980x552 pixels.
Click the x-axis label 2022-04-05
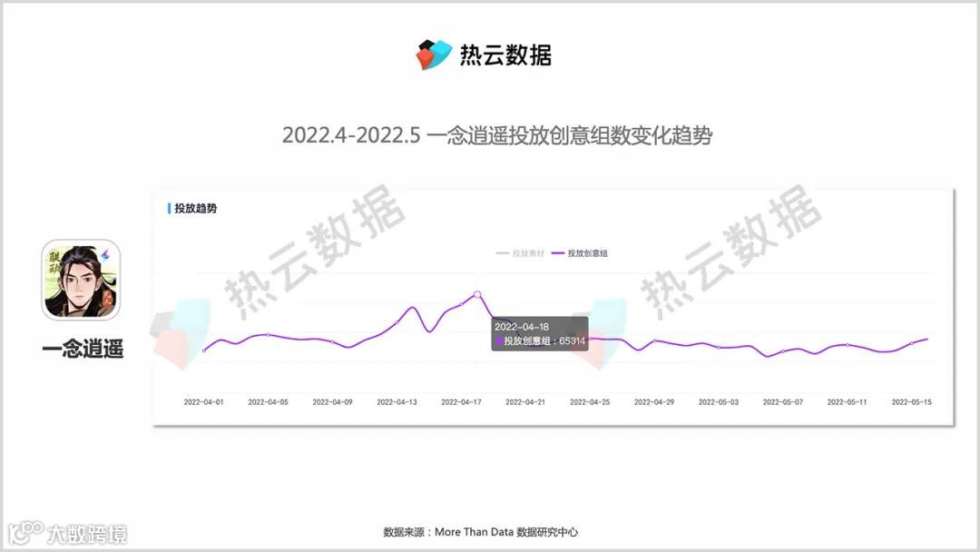pyautogui.click(x=268, y=402)
